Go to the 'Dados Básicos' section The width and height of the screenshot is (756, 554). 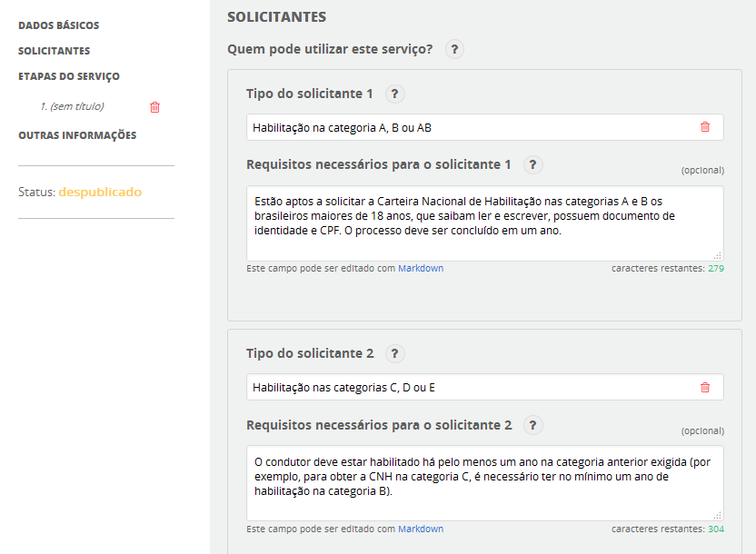tap(59, 25)
